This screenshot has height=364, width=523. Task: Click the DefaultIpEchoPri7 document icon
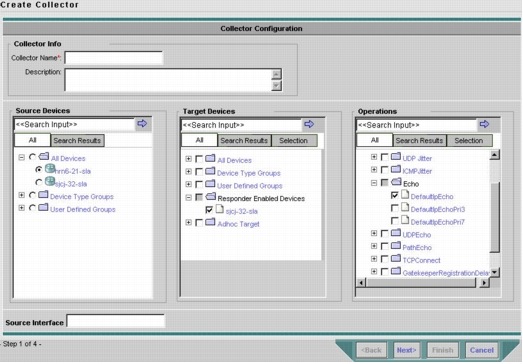tap(405, 220)
